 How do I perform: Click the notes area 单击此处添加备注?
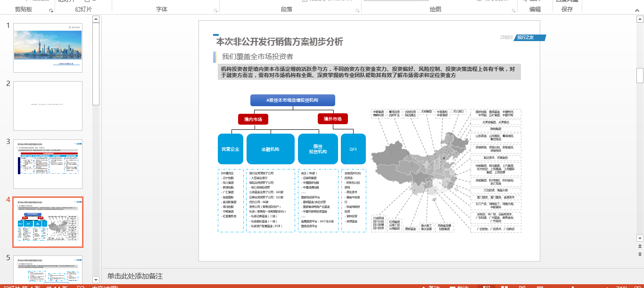pyautogui.click(x=135, y=276)
